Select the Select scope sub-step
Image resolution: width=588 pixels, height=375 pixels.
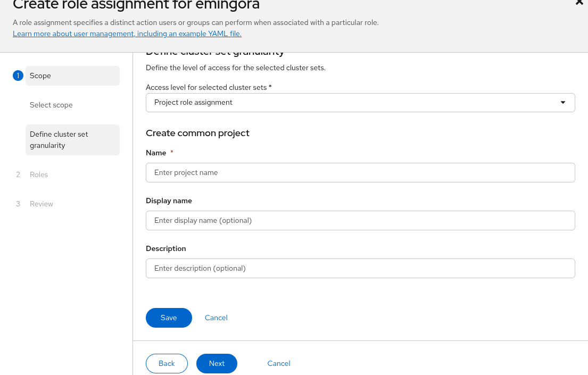pyautogui.click(x=51, y=105)
